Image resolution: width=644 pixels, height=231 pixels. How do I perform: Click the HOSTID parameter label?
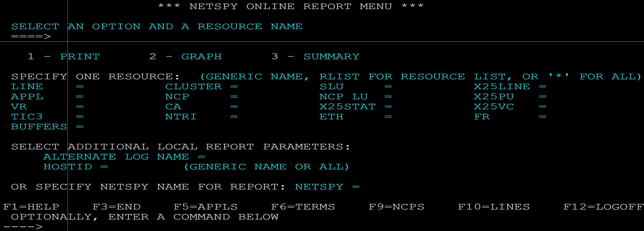click(x=68, y=167)
